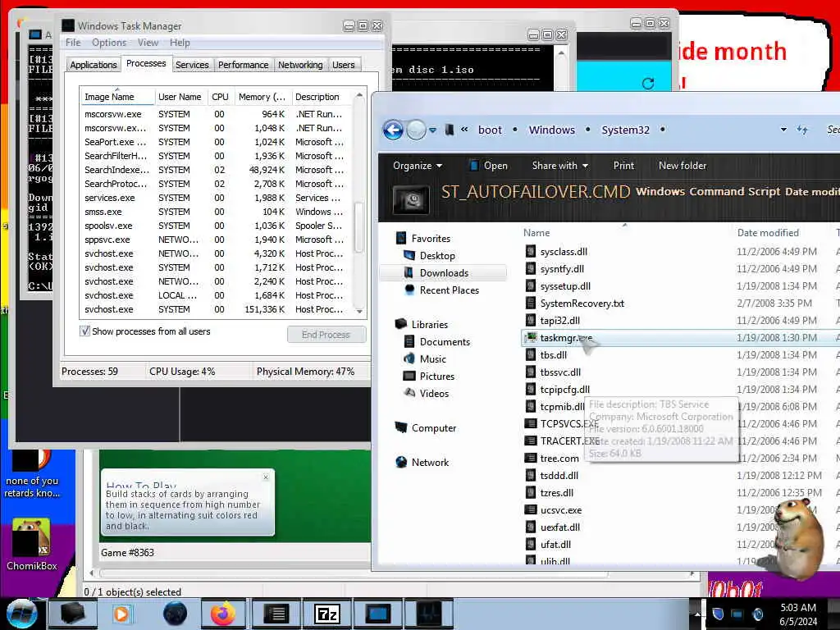Click the Explorer Forward navigation arrow
Image resolution: width=840 pixels, height=630 pixels.
(416, 130)
